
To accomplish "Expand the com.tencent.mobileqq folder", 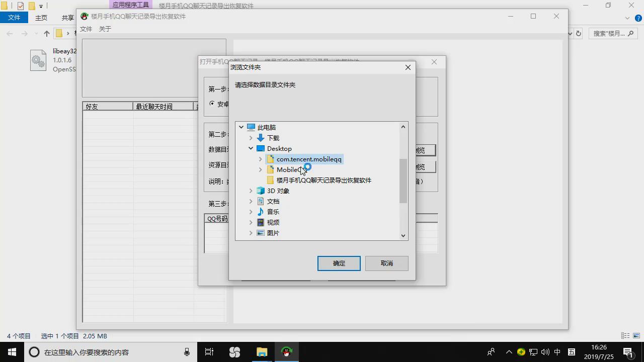I will tap(261, 159).
